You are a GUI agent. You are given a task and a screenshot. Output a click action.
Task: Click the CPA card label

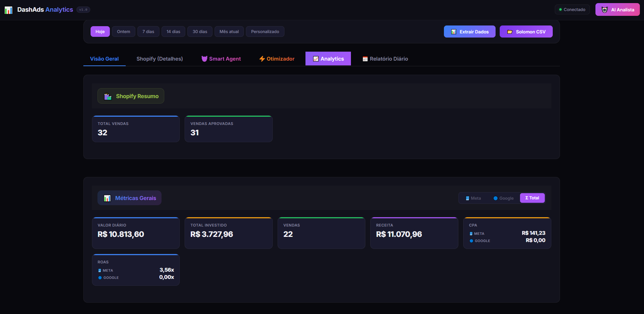(473, 225)
